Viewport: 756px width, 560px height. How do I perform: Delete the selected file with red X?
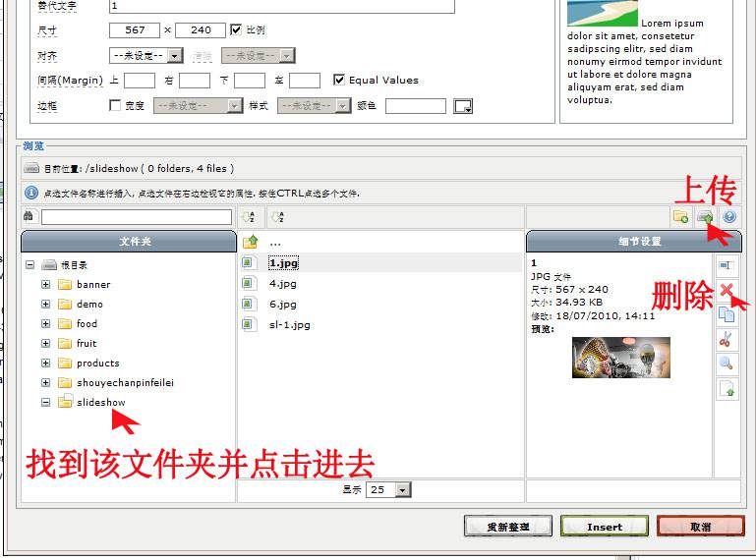click(727, 290)
